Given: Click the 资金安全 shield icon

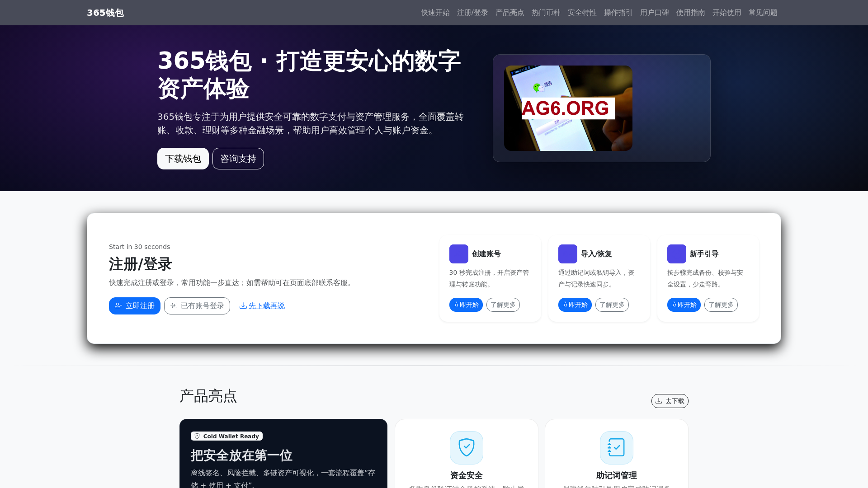Looking at the screenshot, I should pos(467,448).
